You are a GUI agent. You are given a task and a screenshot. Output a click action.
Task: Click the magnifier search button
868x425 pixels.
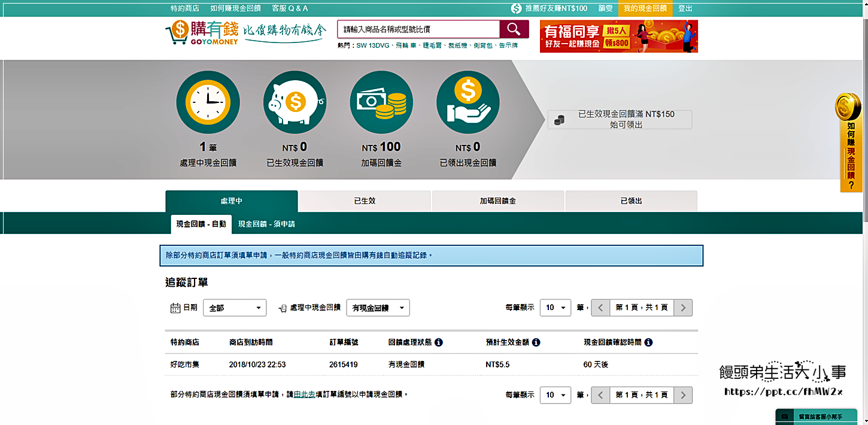pyautogui.click(x=514, y=29)
